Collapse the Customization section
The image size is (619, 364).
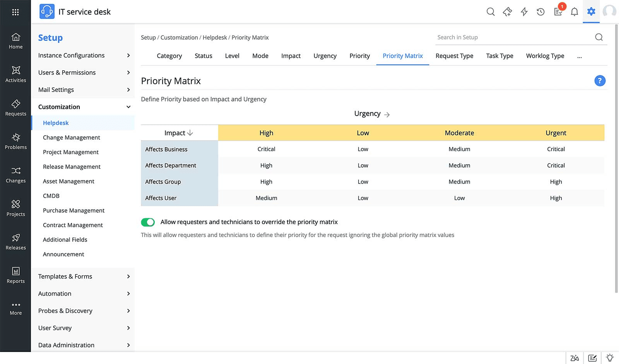coord(83,107)
